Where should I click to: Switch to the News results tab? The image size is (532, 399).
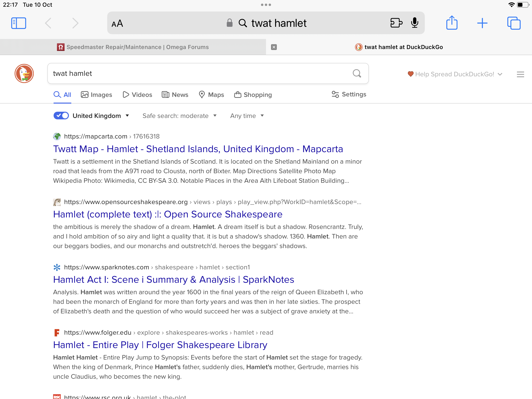[175, 95]
